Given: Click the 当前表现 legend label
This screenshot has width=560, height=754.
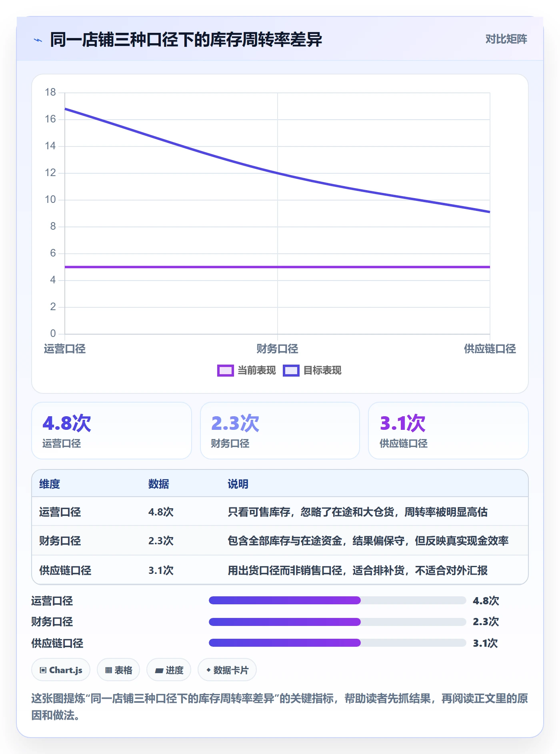Looking at the screenshot, I should (257, 371).
